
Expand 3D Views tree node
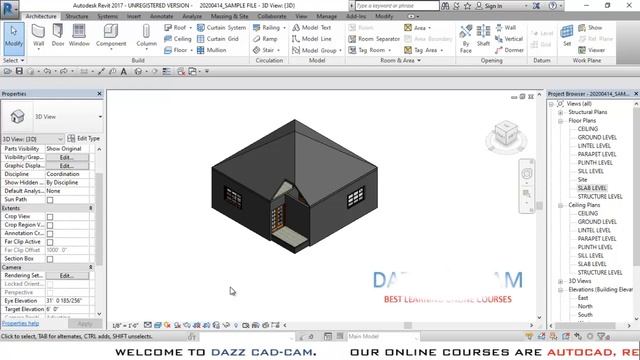point(560,281)
